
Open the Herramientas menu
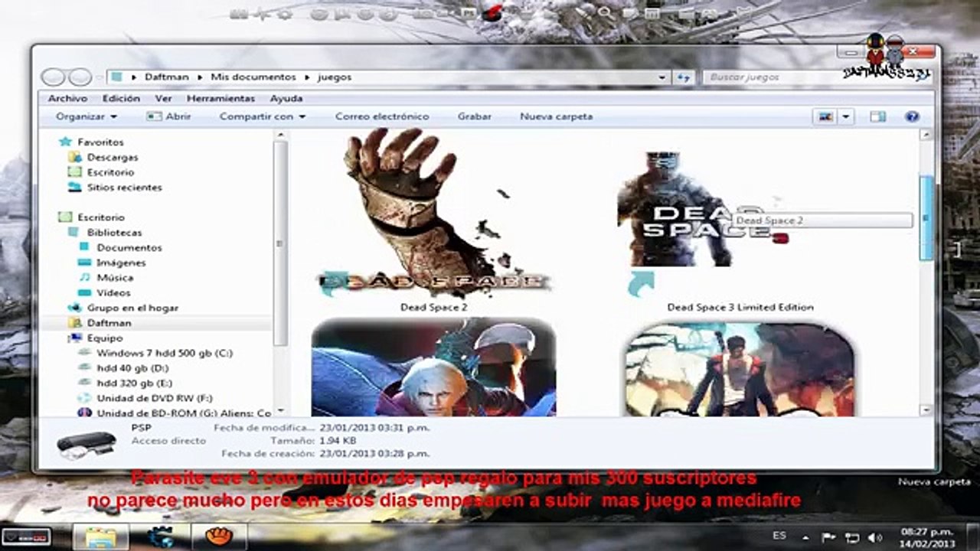click(x=220, y=99)
